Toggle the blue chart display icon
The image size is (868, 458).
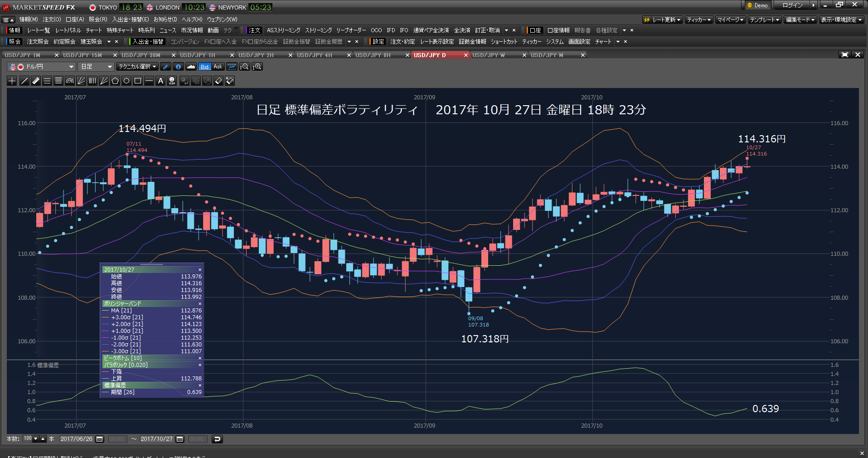232,67
